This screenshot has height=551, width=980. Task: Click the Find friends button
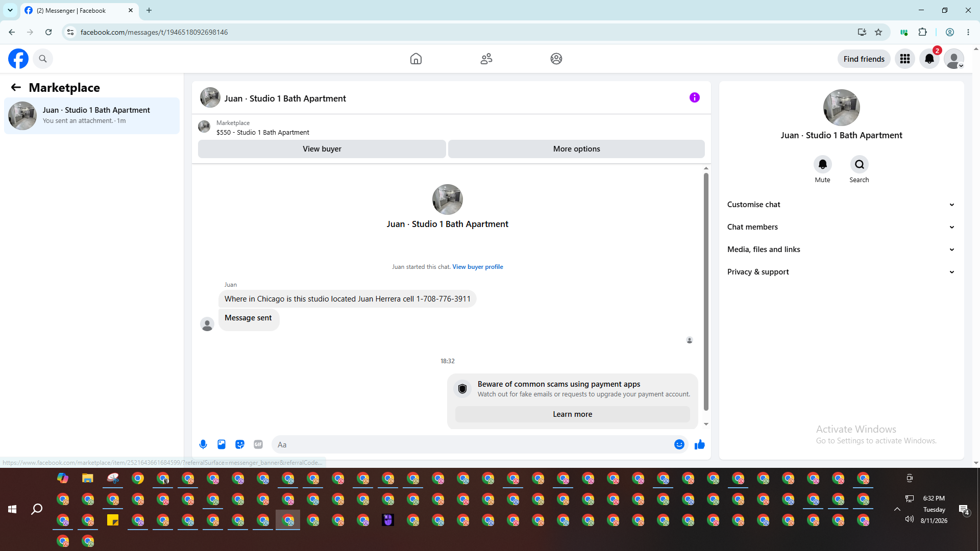(864, 59)
